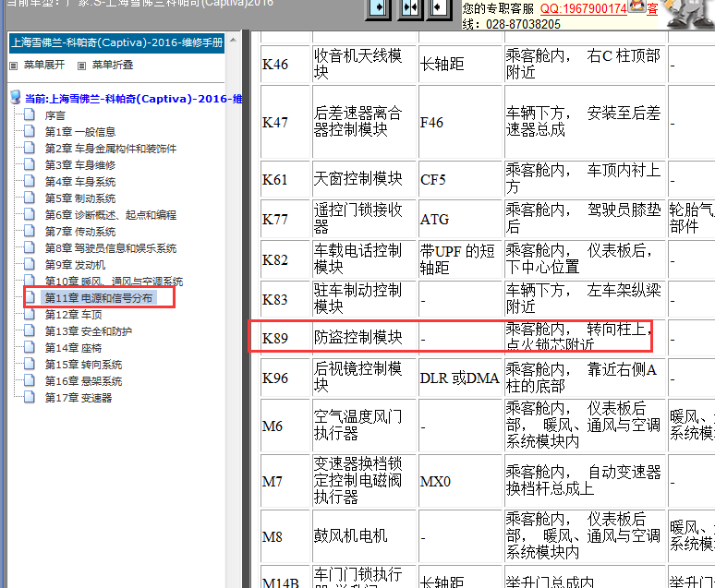Open 第9章 发动机
The height and width of the screenshot is (588, 715).
click(75, 265)
